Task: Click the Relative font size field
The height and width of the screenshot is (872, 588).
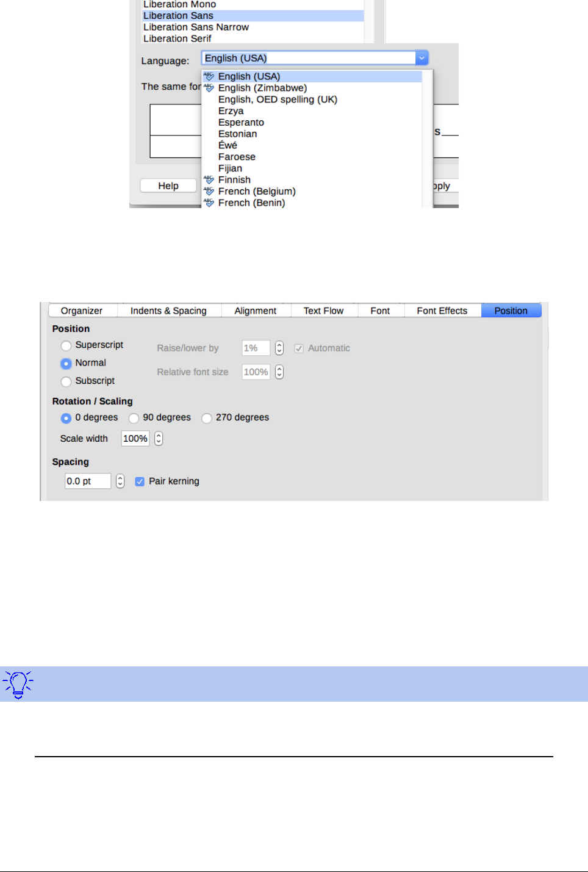Action: [256, 372]
